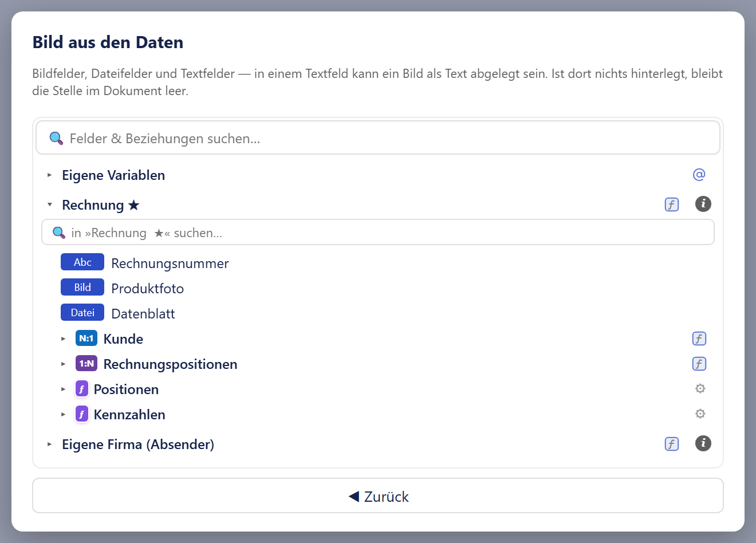Collapse the Rechnung ★ section

click(x=50, y=204)
